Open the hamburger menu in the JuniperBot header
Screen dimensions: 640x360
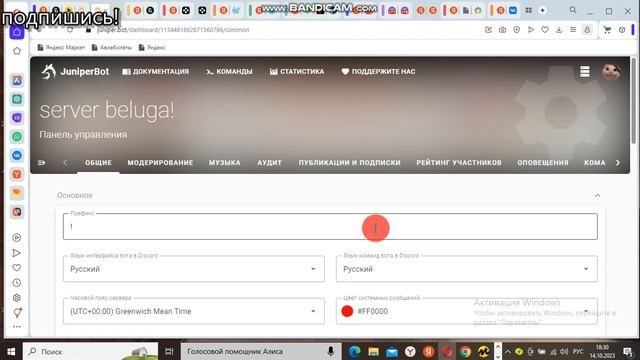click(x=584, y=71)
